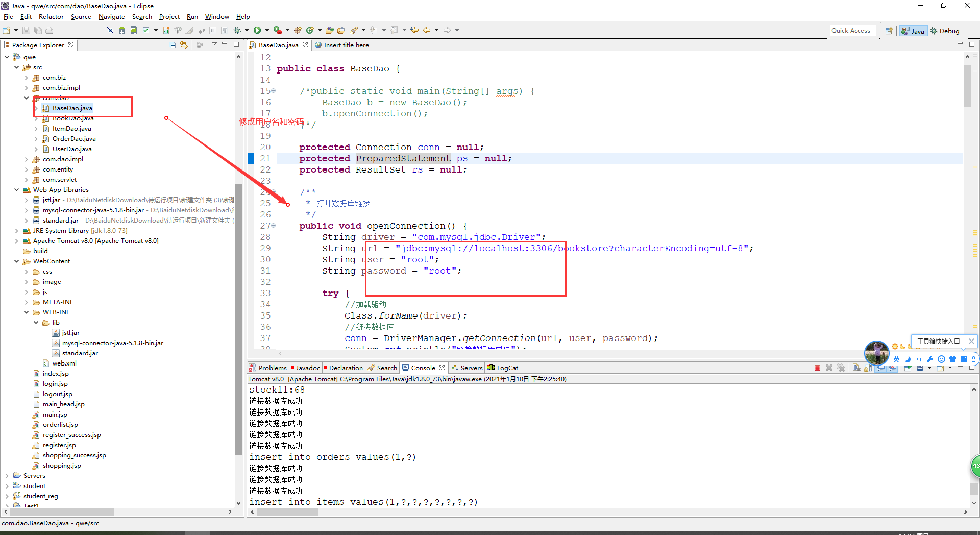Toggle Show Console When Standard Error Changes
The height and width of the screenshot is (535, 980).
click(892, 368)
